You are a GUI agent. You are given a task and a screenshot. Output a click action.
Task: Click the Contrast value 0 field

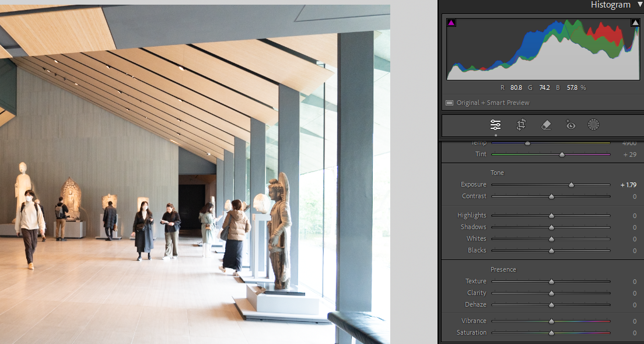click(x=635, y=196)
